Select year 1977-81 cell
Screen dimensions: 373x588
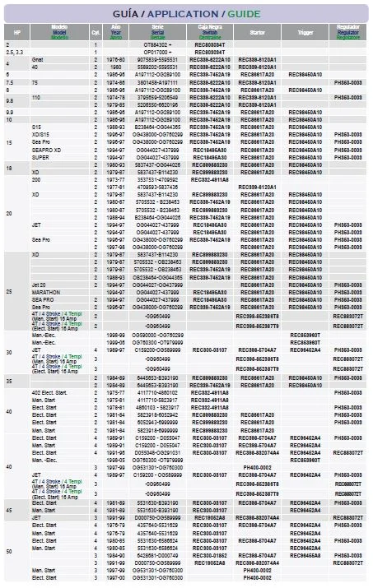point(116,188)
